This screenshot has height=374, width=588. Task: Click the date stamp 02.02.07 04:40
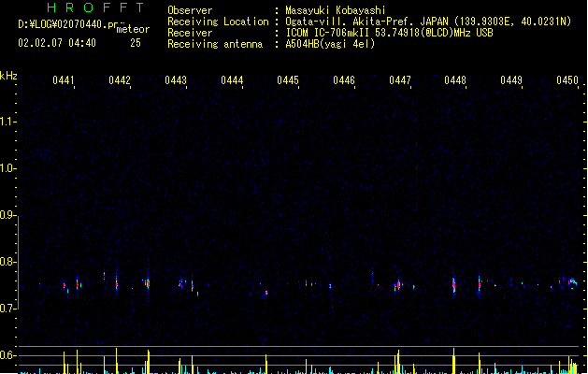point(57,43)
